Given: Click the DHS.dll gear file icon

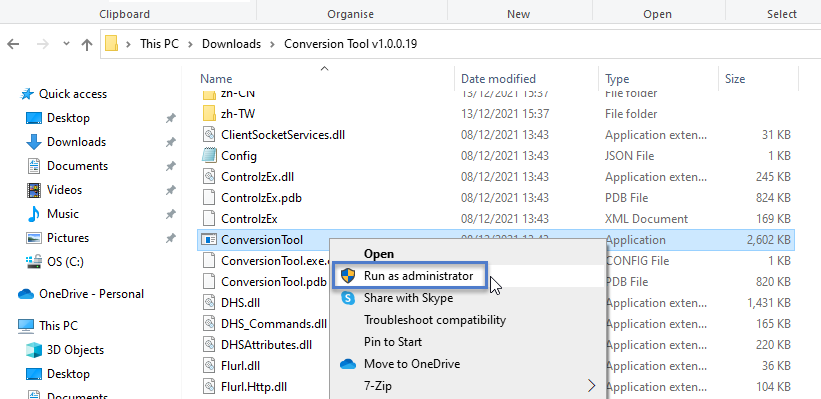Looking at the screenshot, I should click(209, 303).
